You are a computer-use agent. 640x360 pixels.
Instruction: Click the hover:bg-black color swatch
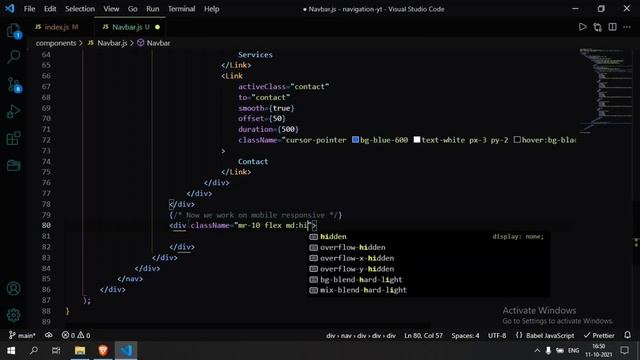[x=517, y=140]
